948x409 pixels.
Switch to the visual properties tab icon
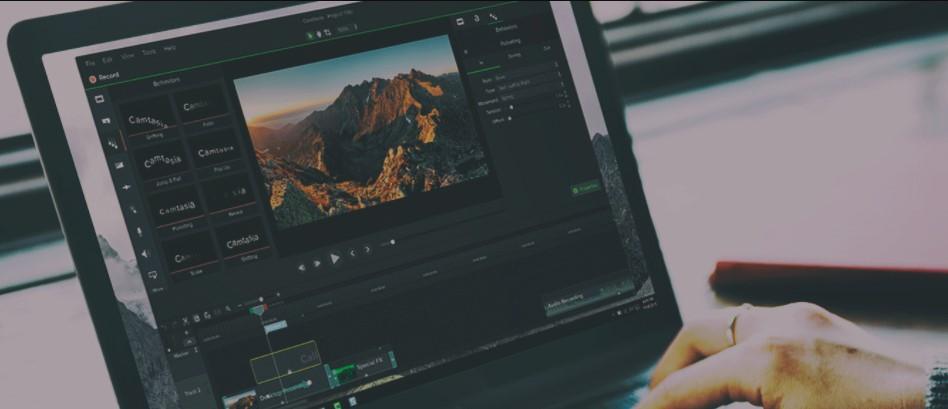click(460, 21)
